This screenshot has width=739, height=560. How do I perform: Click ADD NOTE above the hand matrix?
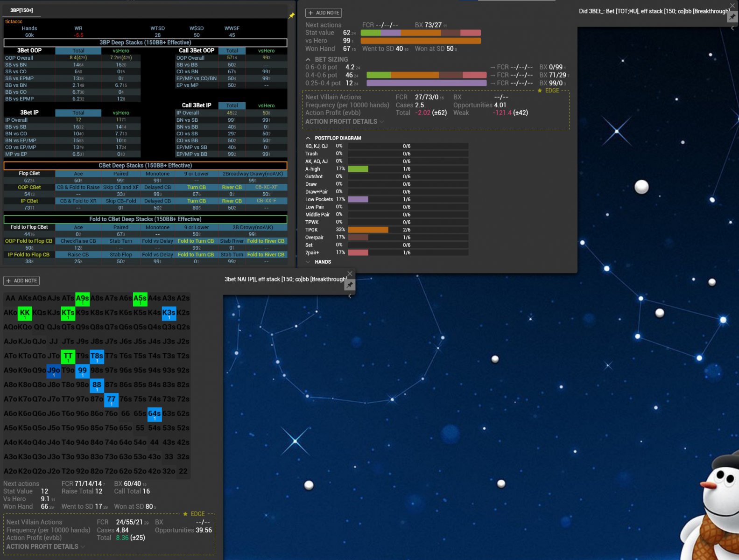(x=21, y=280)
